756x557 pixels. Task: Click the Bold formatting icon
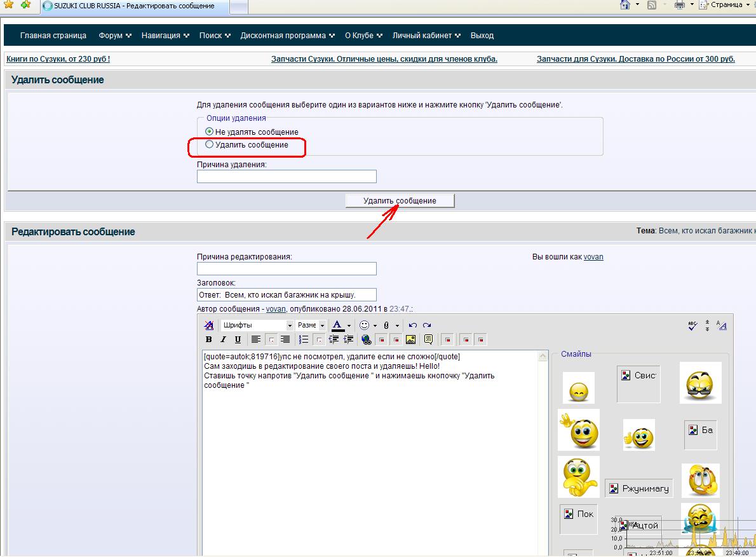208,340
